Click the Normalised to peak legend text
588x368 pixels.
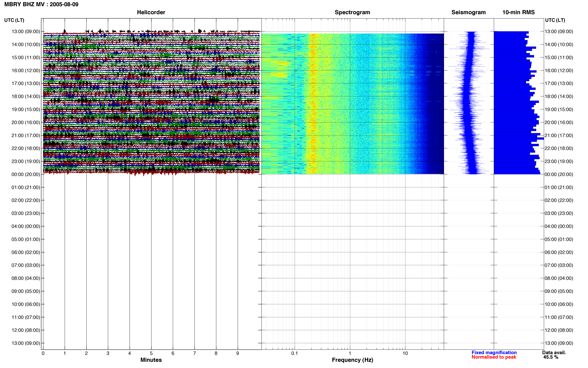[494, 357]
